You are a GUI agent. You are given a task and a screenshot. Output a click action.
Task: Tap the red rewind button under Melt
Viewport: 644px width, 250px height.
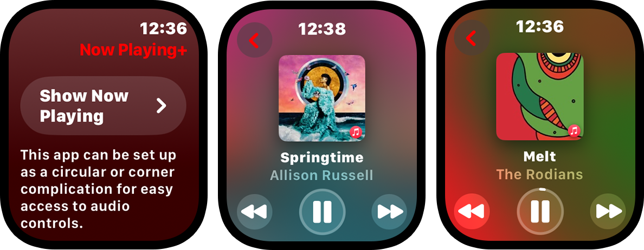pyautogui.click(x=472, y=211)
